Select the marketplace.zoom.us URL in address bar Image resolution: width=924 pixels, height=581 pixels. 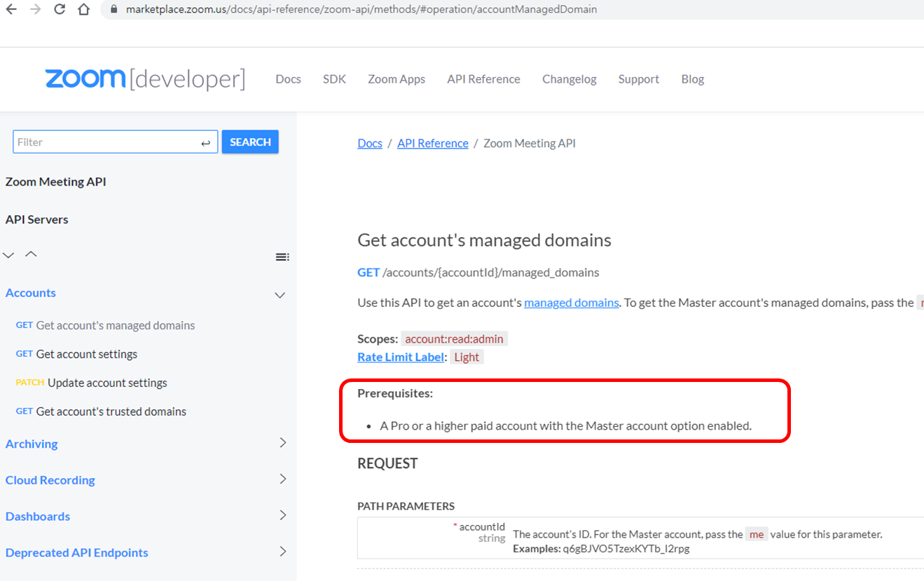(x=361, y=10)
